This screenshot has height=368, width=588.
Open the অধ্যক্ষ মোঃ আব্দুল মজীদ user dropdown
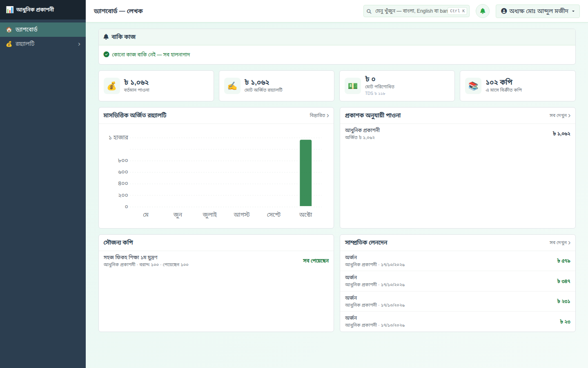coord(538,11)
